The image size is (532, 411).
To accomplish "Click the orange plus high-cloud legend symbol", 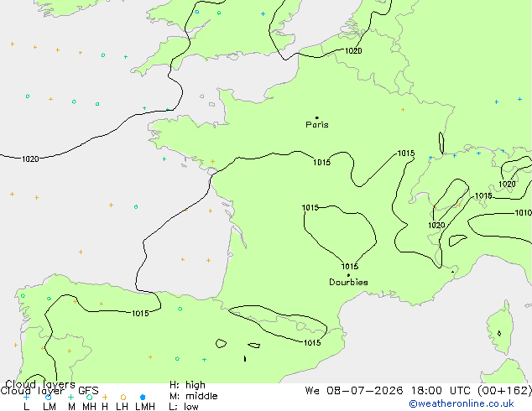I will coord(105,397).
